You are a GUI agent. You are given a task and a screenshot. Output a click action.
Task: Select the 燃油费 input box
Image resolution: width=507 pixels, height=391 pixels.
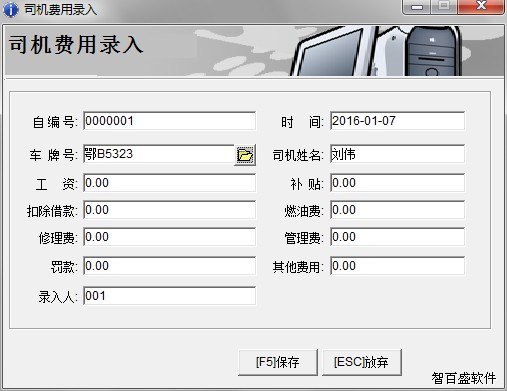tap(397, 210)
